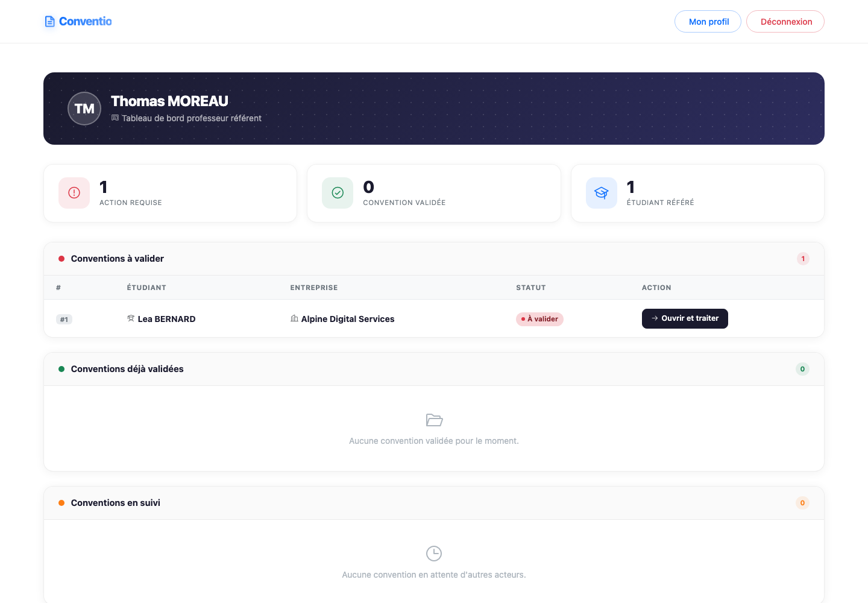Click the green zero count badge

pyautogui.click(x=803, y=369)
